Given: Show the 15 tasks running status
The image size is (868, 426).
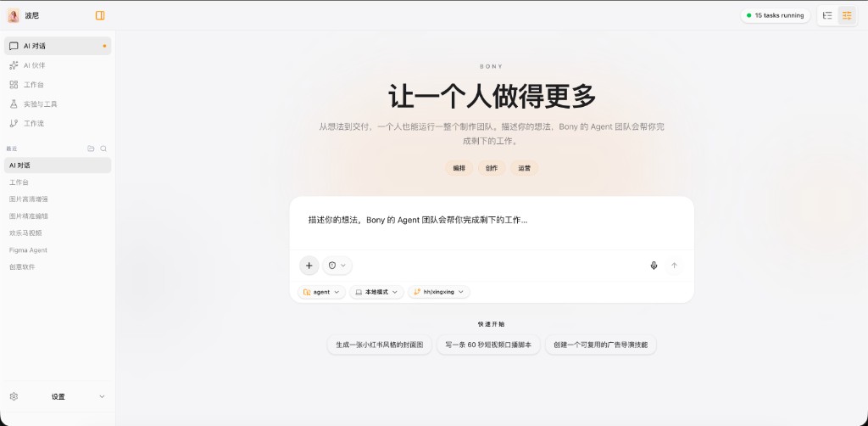Looking at the screenshot, I should (776, 15).
